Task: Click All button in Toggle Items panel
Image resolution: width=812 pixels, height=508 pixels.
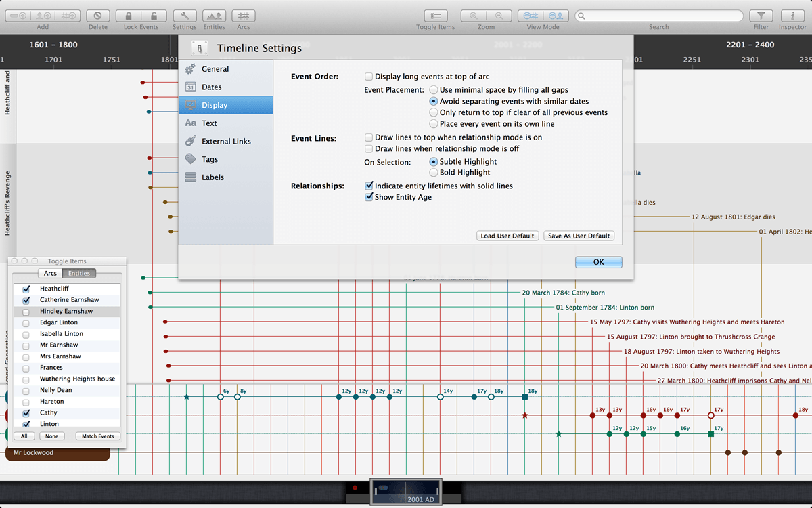Action: [x=24, y=436]
